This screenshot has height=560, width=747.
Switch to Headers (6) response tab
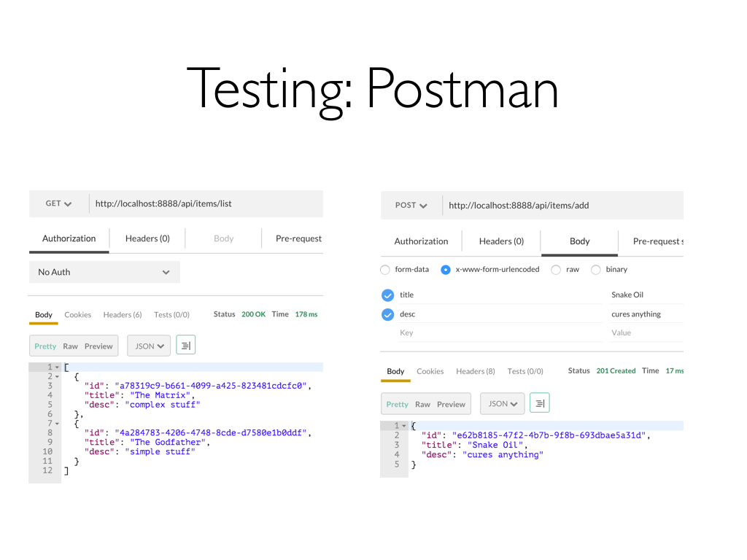(x=123, y=315)
